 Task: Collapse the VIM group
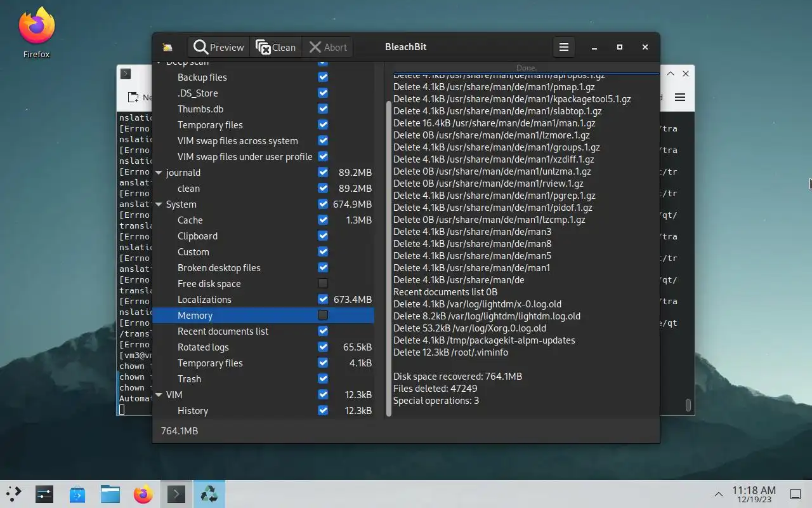[159, 394]
